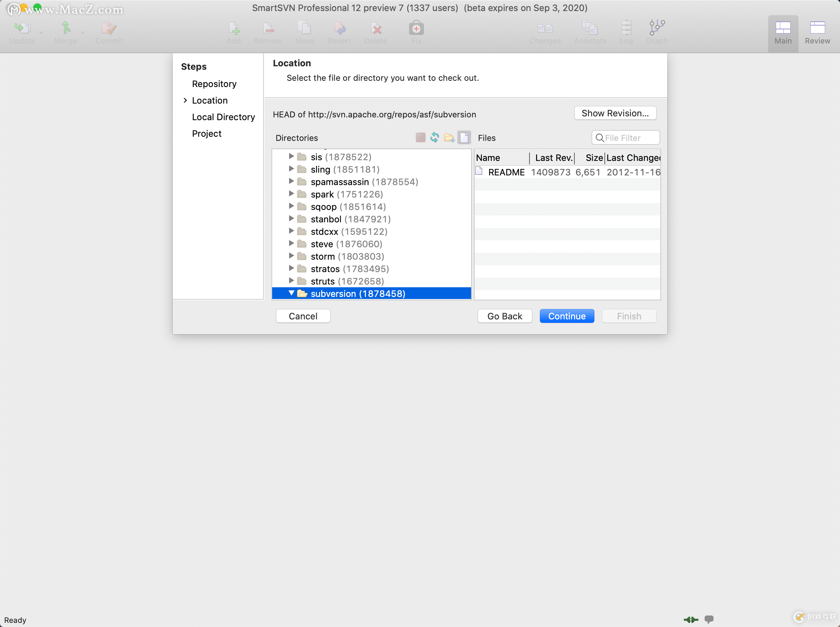This screenshot has width=840, height=627.
Task: Click the Stop icon above directories
Action: 421,137
